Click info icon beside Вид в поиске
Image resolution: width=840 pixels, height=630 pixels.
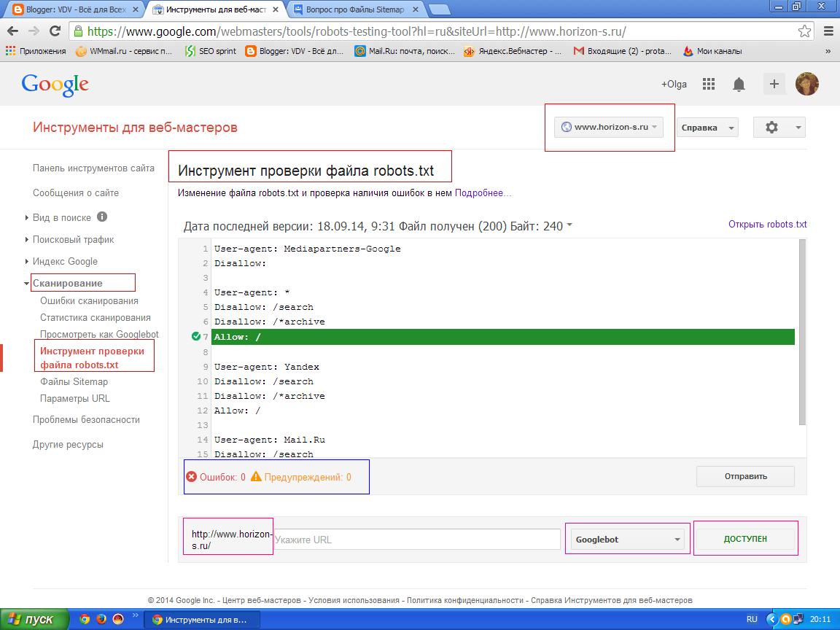coord(102,217)
